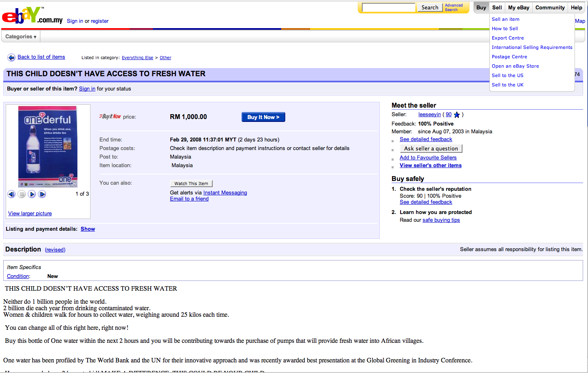Open the Instant Messaging alerts link
The width and height of the screenshot is (588, 373).
pos(225,193)
